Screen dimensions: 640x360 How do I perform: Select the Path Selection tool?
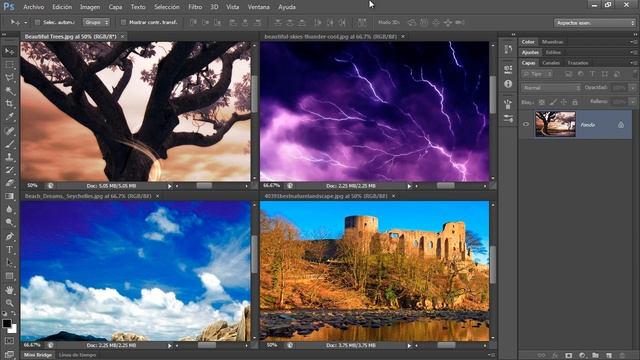click(x=9, y=262)
